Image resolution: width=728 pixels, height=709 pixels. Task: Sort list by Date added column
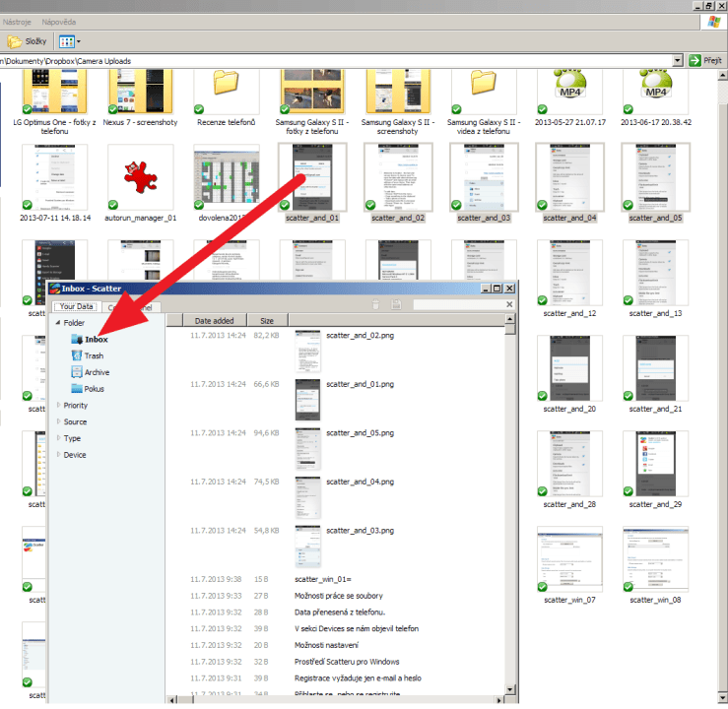pos(214,321)
